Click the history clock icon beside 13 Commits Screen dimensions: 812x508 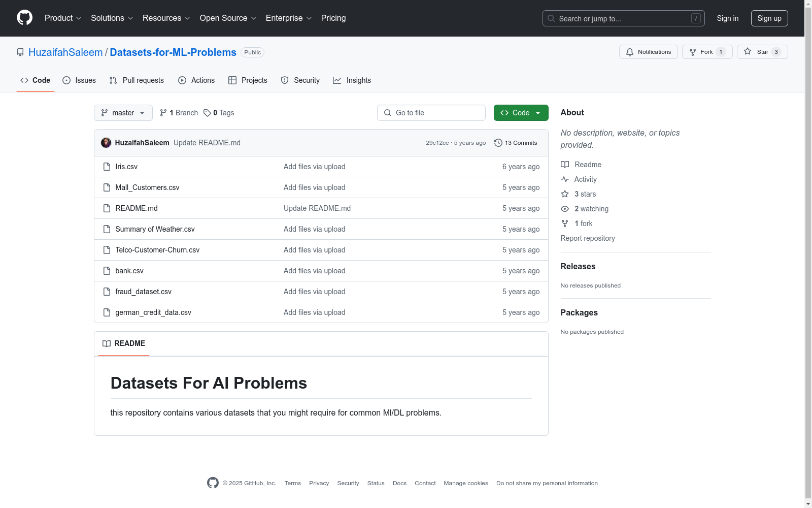(x=498, y=143)
